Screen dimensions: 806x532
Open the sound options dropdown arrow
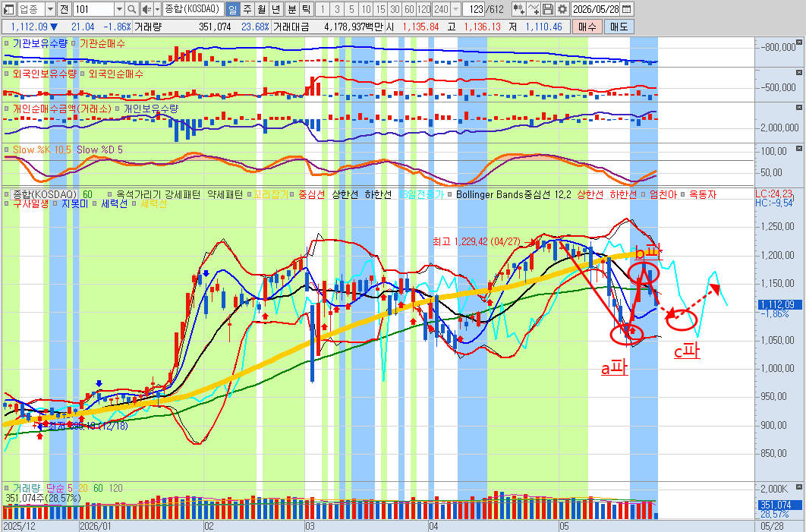click(x=157, y=9)
